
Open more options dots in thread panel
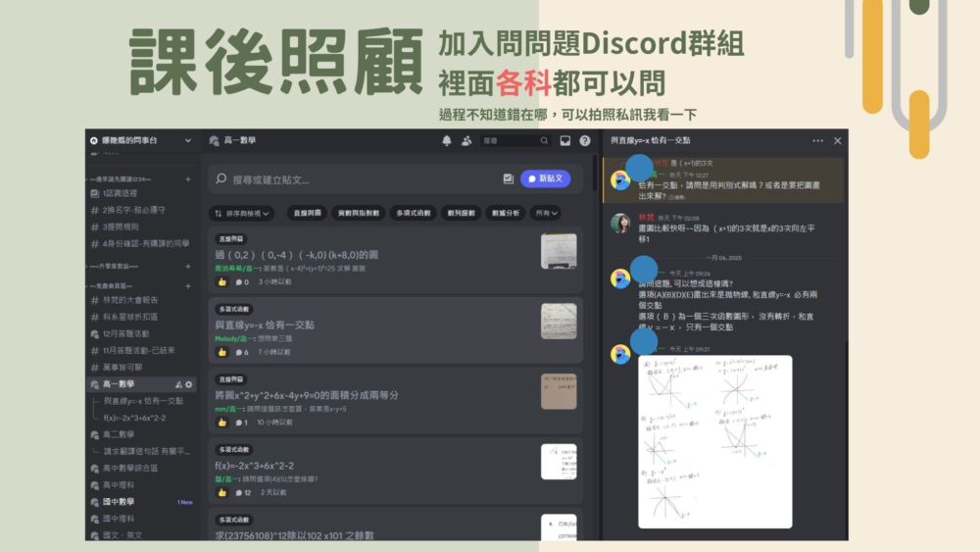(817, 140)
